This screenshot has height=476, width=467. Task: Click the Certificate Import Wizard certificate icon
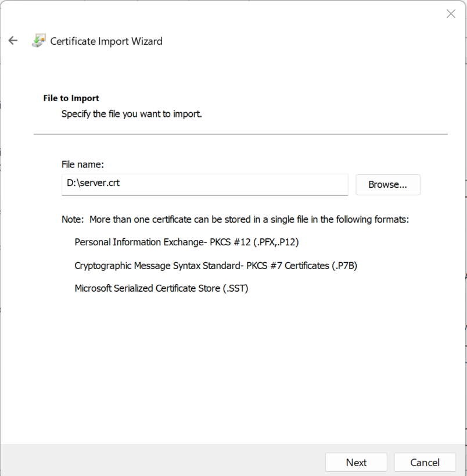point(38,41)
